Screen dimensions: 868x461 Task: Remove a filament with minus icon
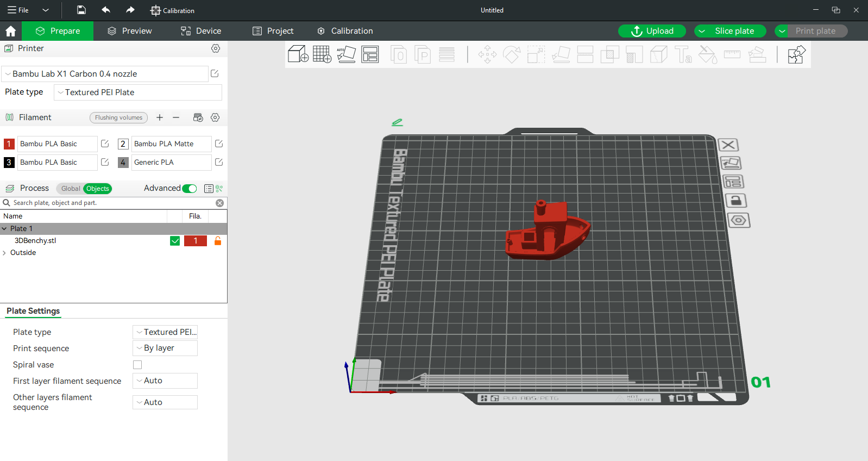tap(176, 117)
